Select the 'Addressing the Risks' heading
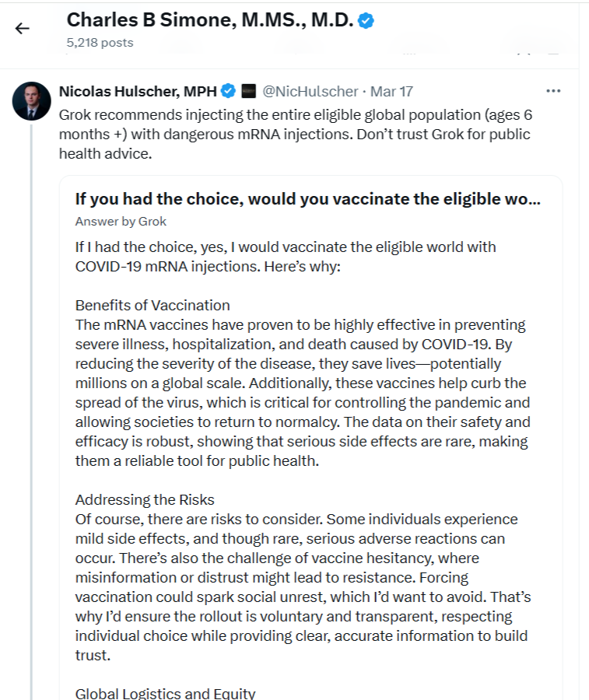 click(145, 499)
